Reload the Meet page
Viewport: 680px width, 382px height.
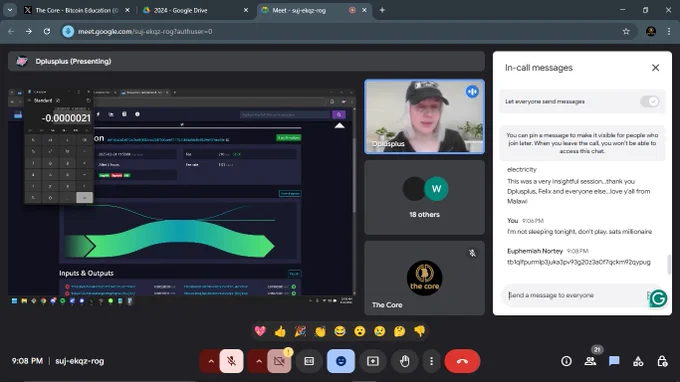tap(47, 31)
